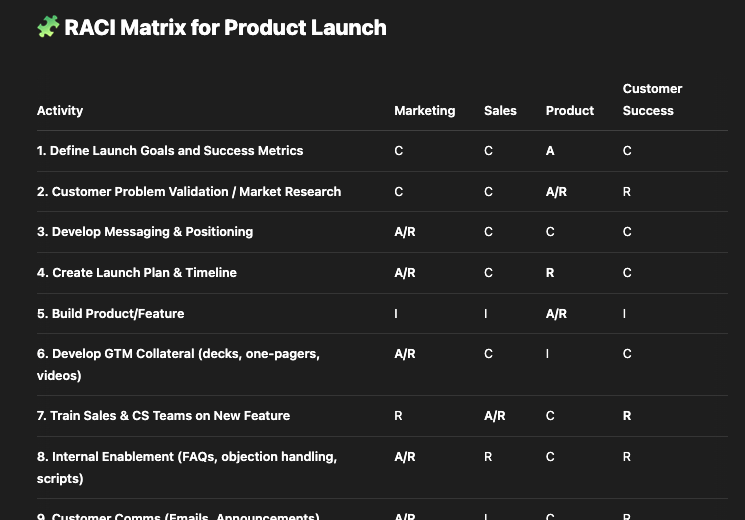Select the Marketing column header

click(x=424, y=111)
